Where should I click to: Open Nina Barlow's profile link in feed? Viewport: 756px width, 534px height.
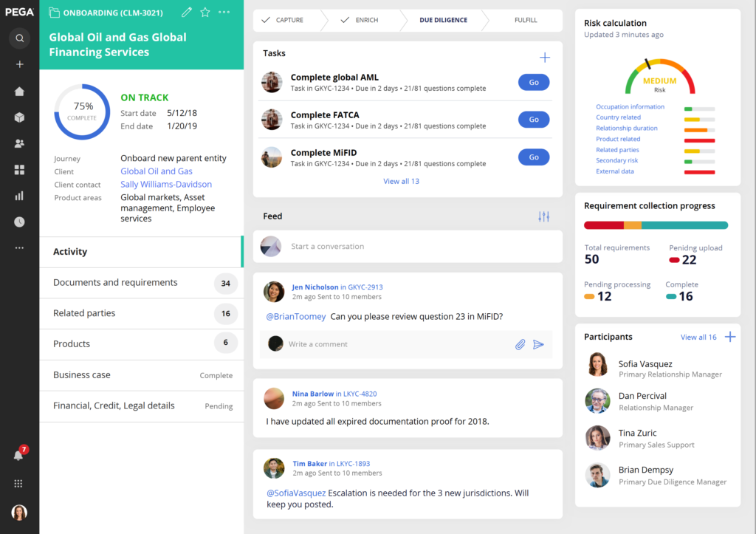tap(312, 394)
